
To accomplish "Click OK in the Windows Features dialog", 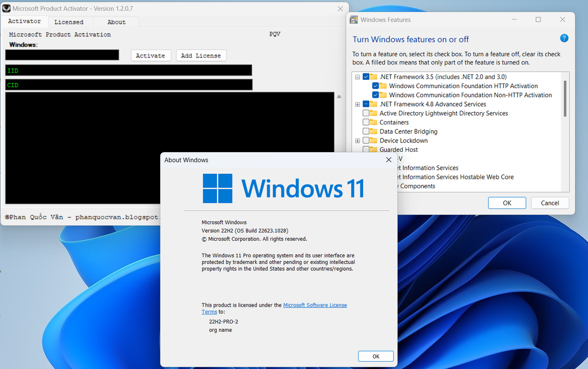I will (x=507, y=203).
